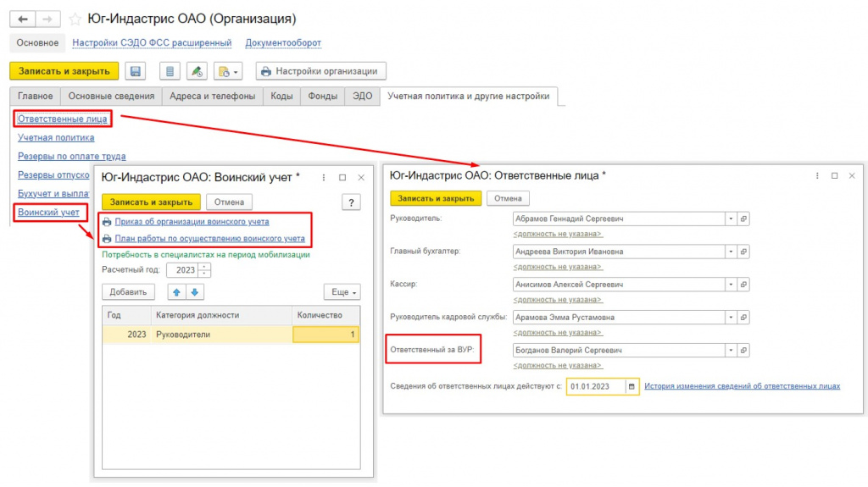Open the Документооборот link
The image size is (868, 487).
point(283,42)
